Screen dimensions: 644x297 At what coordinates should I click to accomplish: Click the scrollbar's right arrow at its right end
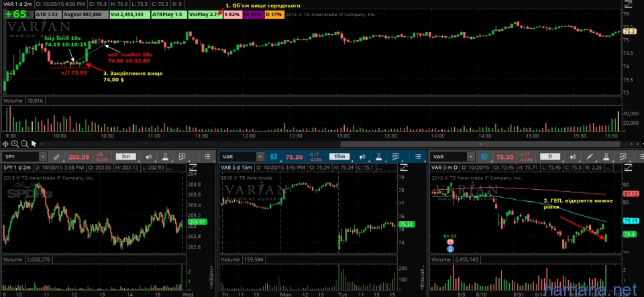637,144
